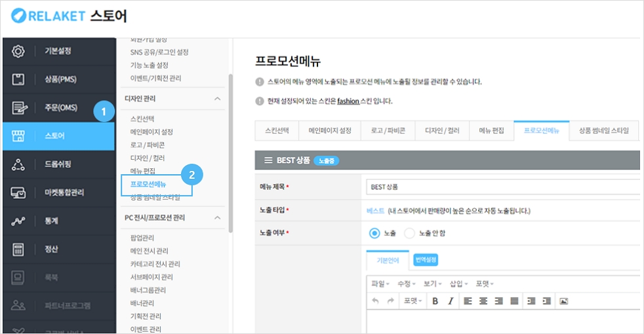Open 통계 graph icon in sidebar
644x334 pixels.
[x=19, y=221]
